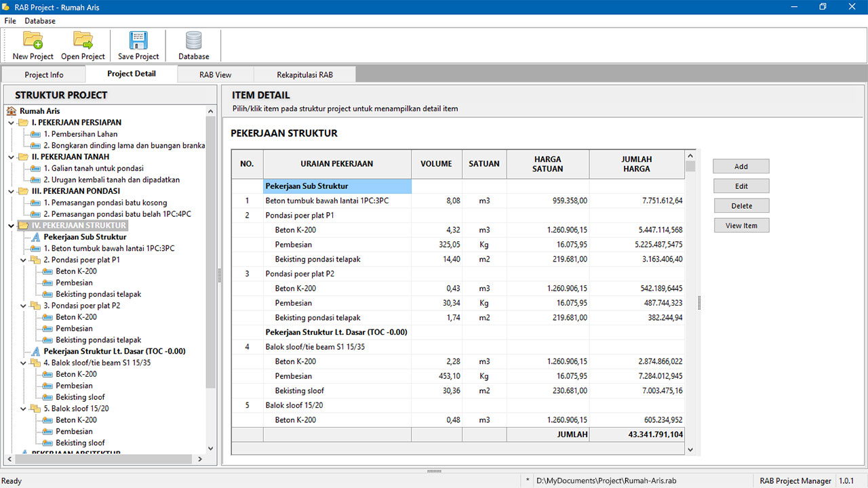Collapse the III. PEKERJAAN PONDASI node

pos(12,192)
